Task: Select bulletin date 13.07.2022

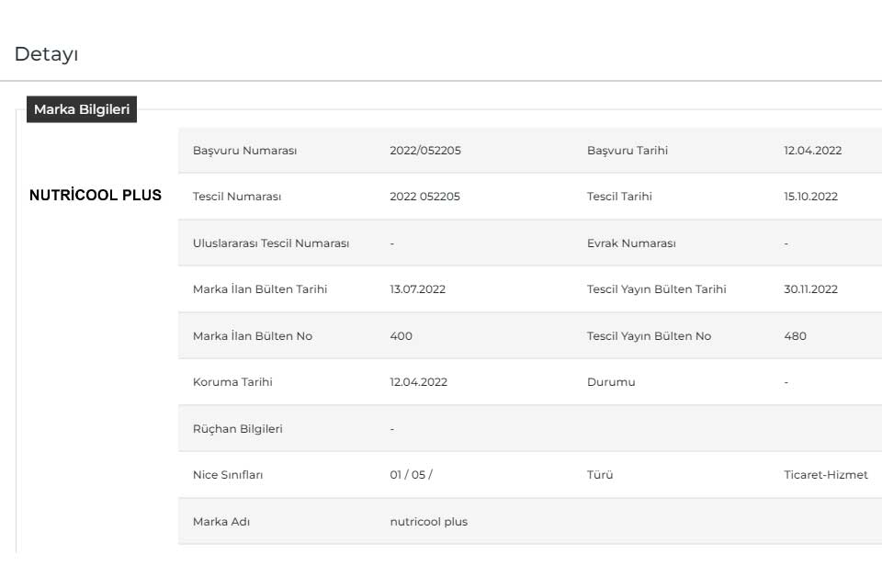Action: coord(417,289)
